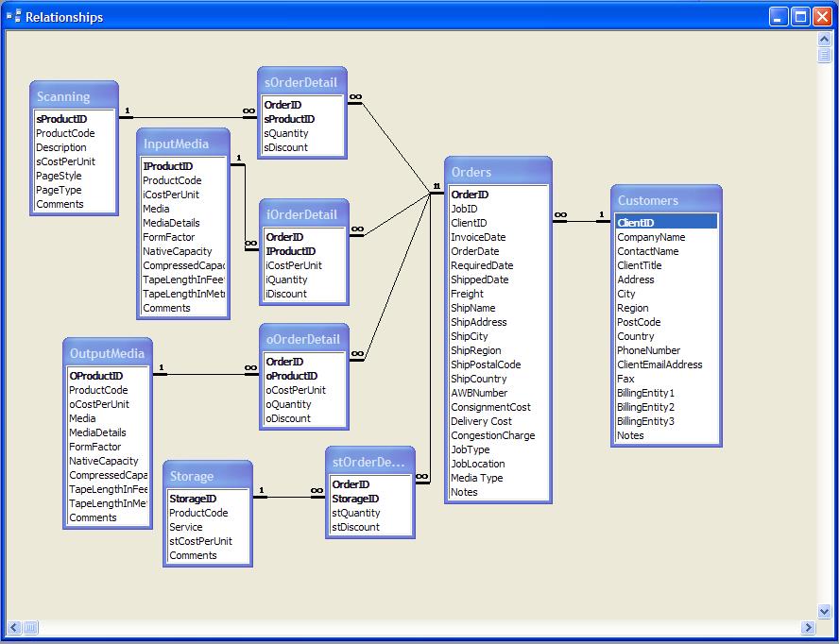The width and height of the screenshot is (839, 644).
Task: Select the Orders to Customers relationship line
Action: pyautogui.click(x=581, y=222)
